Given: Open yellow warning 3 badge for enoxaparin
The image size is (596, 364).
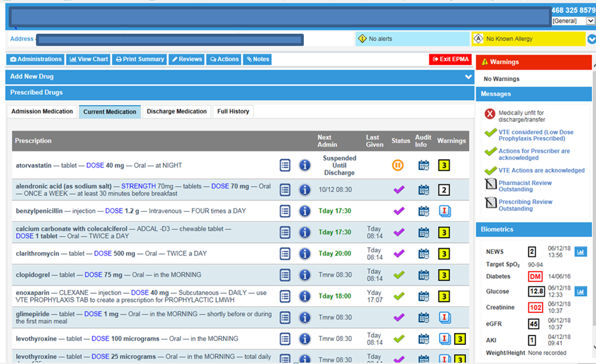Looking at the screenshot, I should [x=444, y=296].
